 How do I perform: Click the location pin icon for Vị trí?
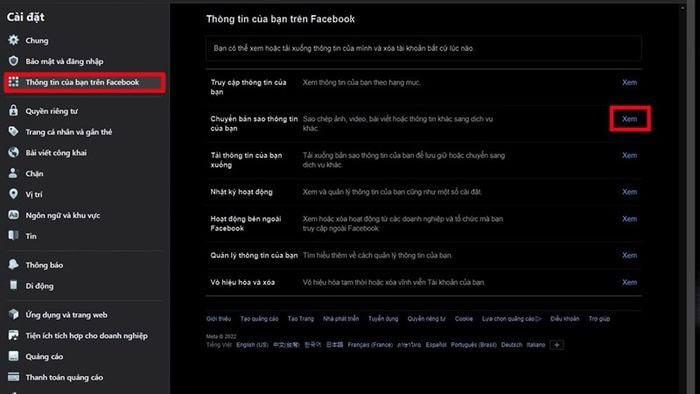[x=13, y=194]
